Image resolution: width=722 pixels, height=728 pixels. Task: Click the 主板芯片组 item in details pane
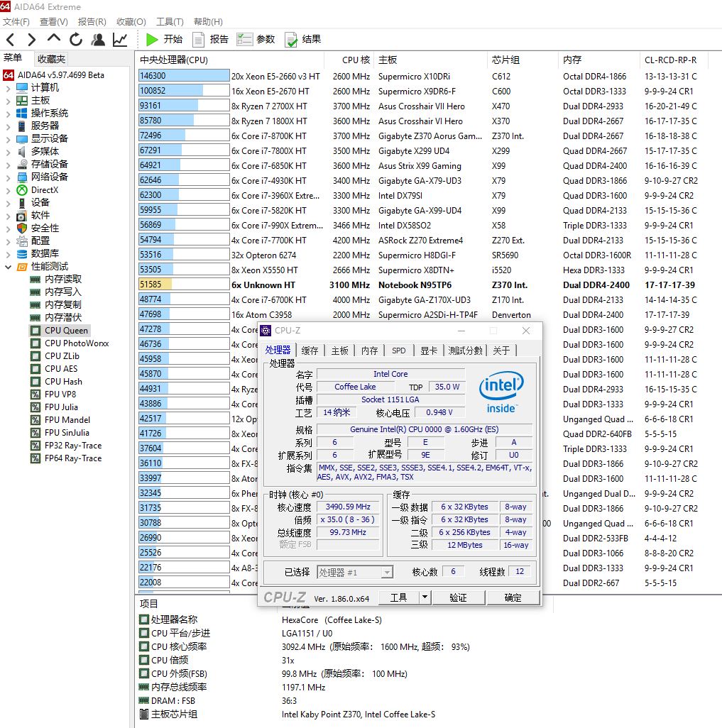coord(169,714)
